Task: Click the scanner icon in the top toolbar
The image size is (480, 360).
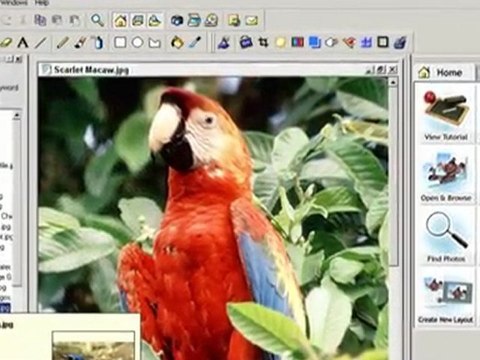Action: [x=194, y=21]
